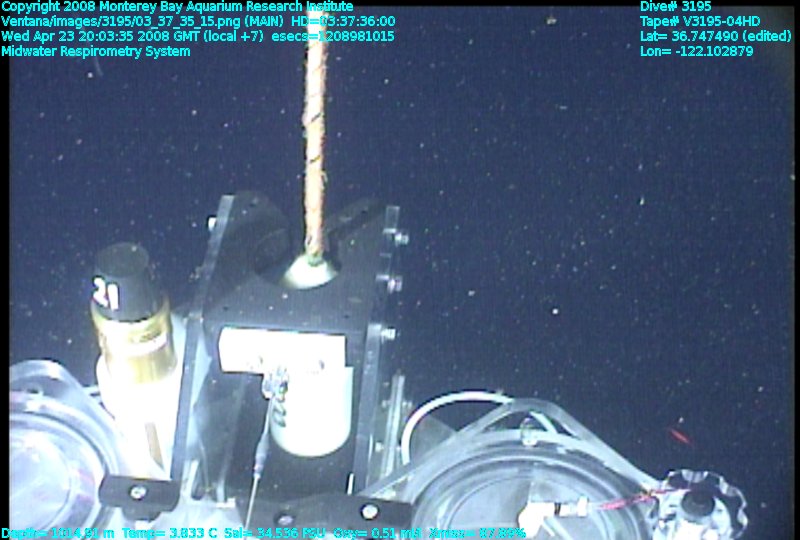Click the file path Ventana/images/3195/03_37_35_15.png
800x540 pixels.
pyautogui.click(x=121, y=21)
